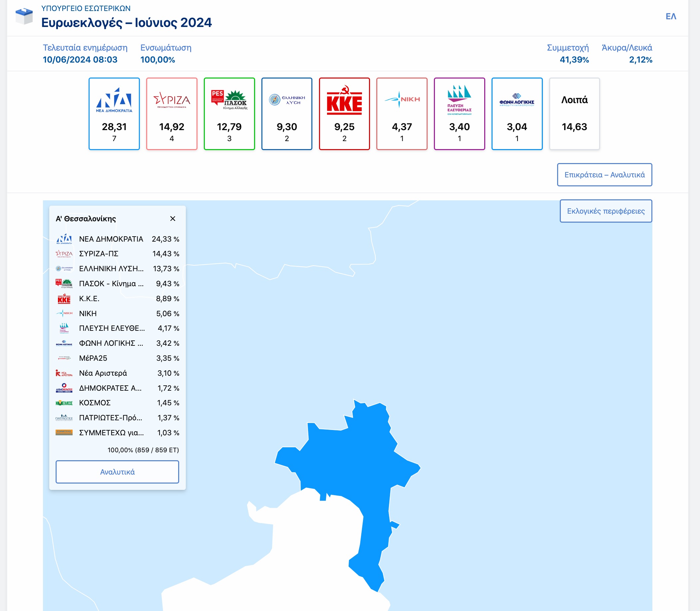700x611 pixels.
Task: Click ΠΛΕΥΣΗ ΕΛΕΥΘΕΡΙΑΣ logo in popup list
Action: [64, 328]
